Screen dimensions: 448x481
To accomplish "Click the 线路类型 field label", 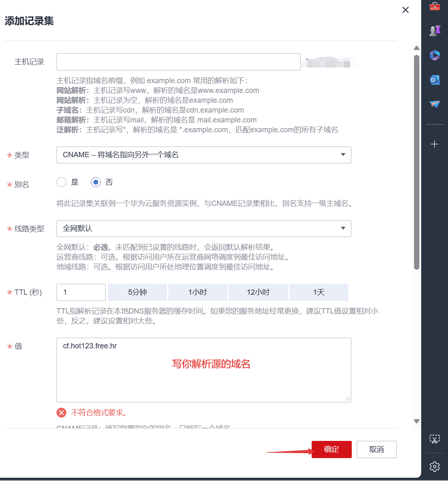I will pyautogui.click(x=29, y=229).
